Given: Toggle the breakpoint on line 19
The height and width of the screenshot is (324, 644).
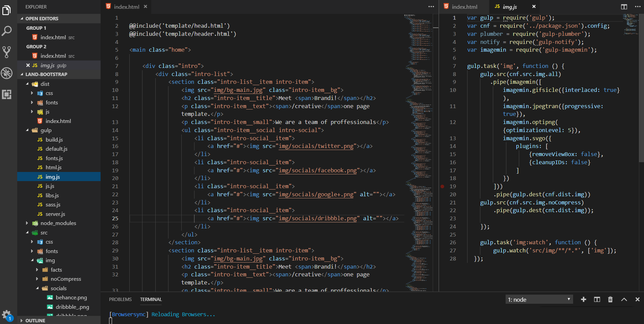Looking at the screenshot, I should (442, 186).
